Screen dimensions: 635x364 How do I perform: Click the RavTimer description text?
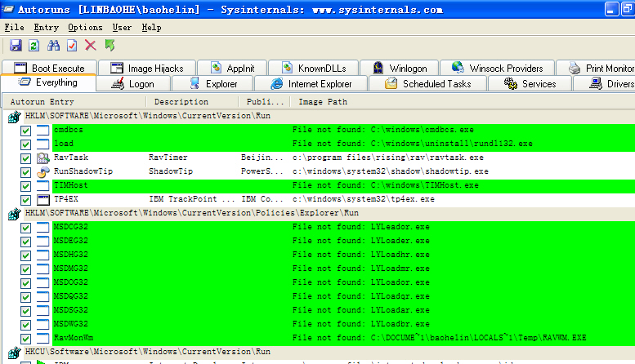pos(168,158)
